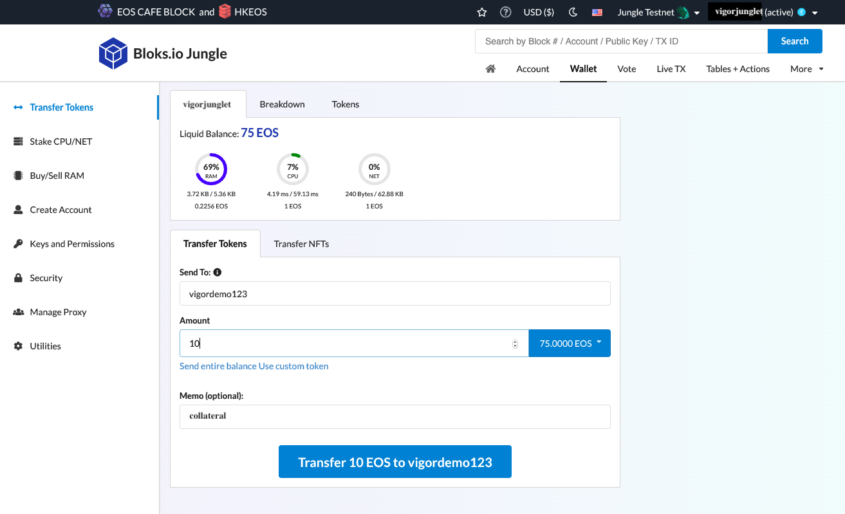
Task: Open the help question mark icon
Action: coord(505,12)
